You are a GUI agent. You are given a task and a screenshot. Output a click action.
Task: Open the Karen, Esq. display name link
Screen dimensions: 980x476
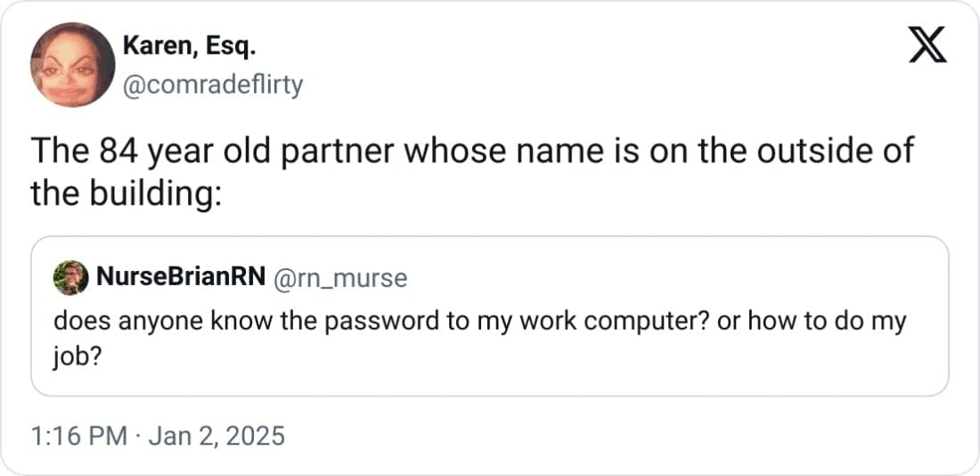coord(190,46)
